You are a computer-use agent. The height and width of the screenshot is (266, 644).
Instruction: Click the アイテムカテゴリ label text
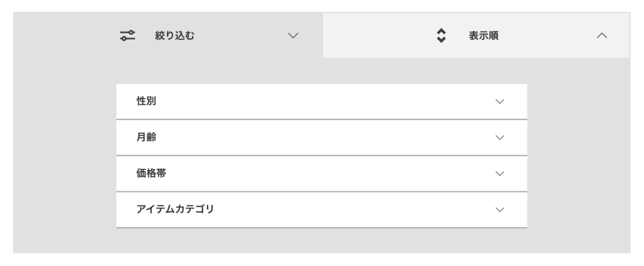(x=175, y=209)
